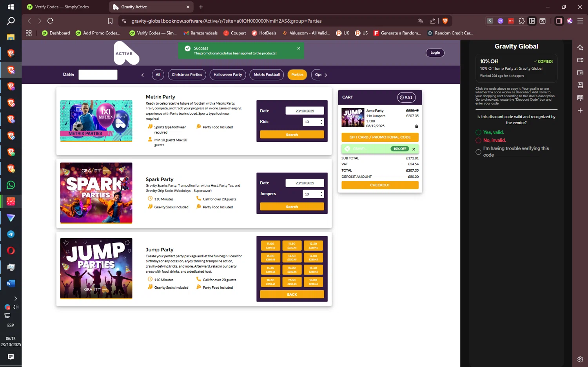Screen dimensions: 588x367
Task: Select the Christmas Parties filter
Action: 187,74
